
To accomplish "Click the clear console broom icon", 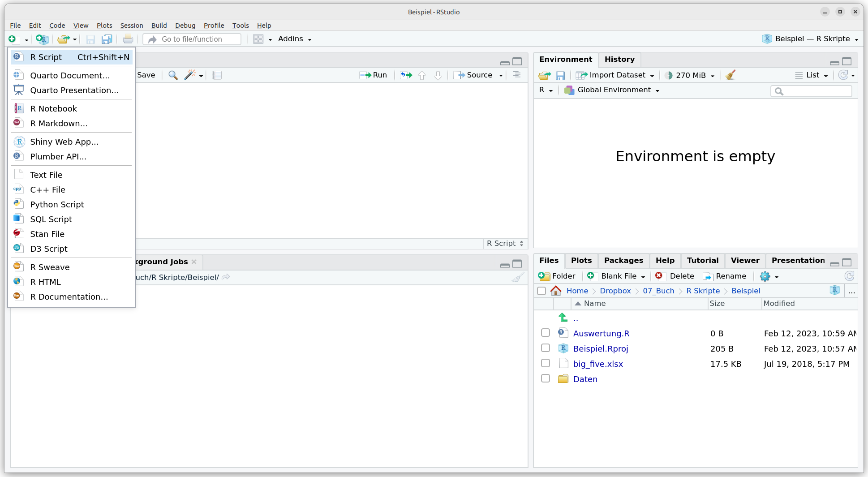I will [x=518, y=277].
